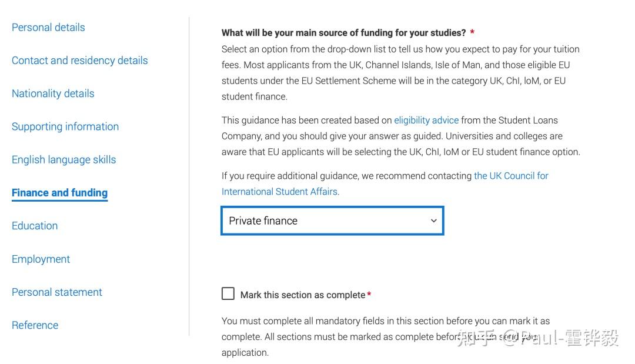
Task: Click the Private finance text in combo box
Action: [x=263, y=221]
